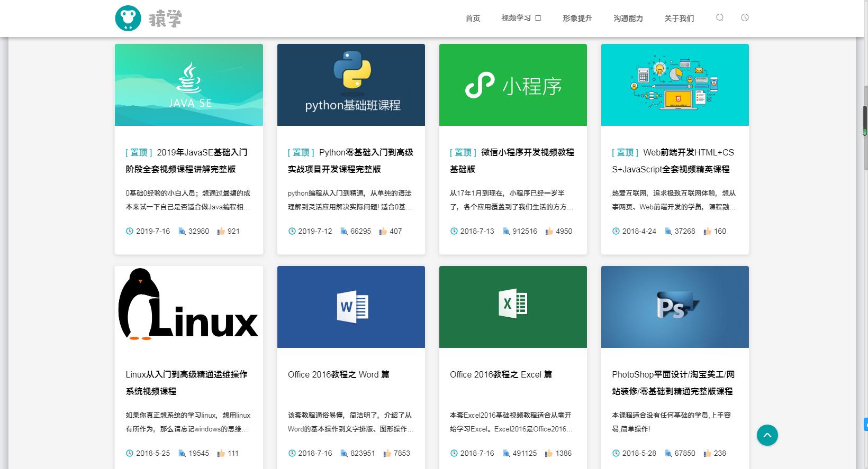
Task: Click the Linux description starting 如果你真正想
Action: [188, 422]
